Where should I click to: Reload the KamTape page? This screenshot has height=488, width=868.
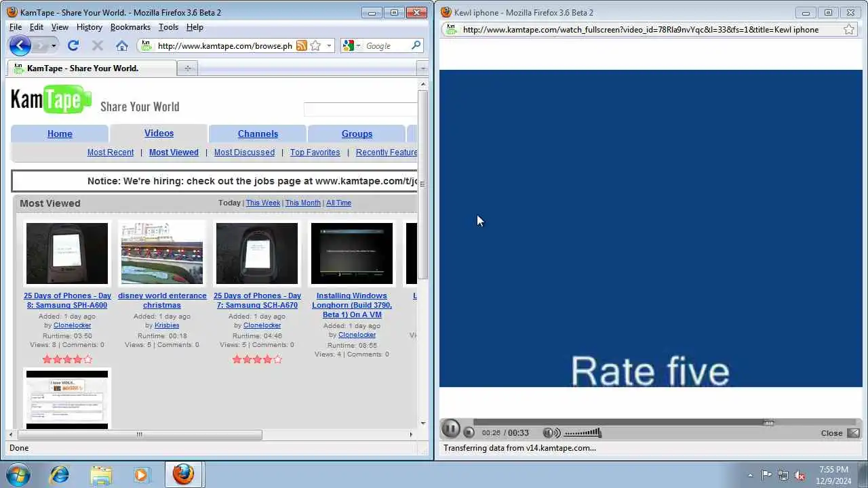coord(73,45)
